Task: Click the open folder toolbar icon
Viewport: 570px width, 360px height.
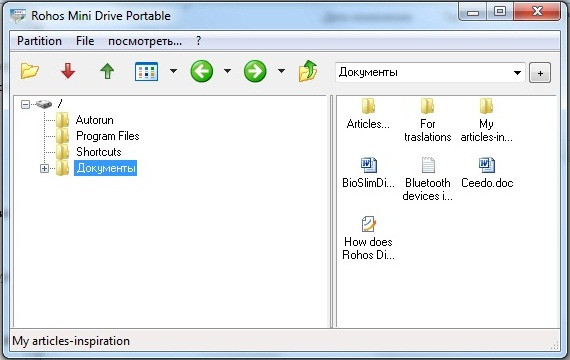Action: 29,71
